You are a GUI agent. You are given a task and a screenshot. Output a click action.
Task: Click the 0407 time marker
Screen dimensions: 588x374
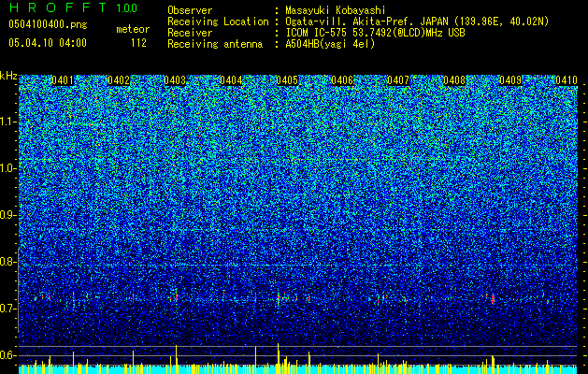pos(398,80)
